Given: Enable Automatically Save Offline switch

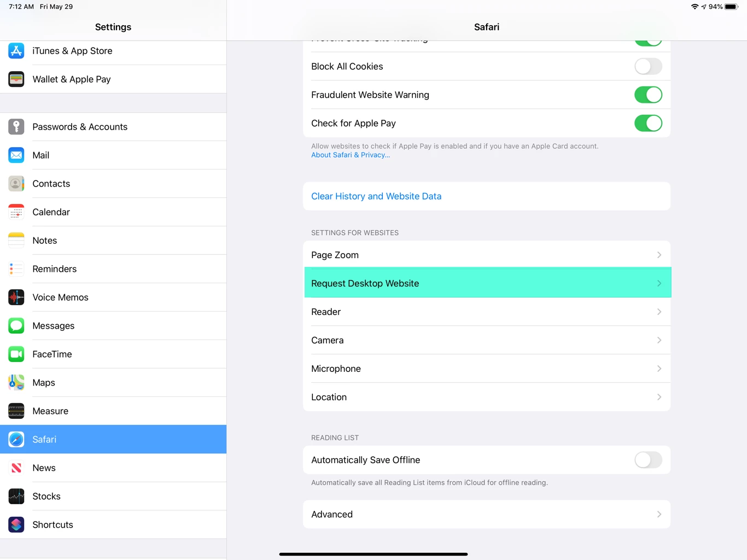Looking at the screenshot, I should [648, 460].
